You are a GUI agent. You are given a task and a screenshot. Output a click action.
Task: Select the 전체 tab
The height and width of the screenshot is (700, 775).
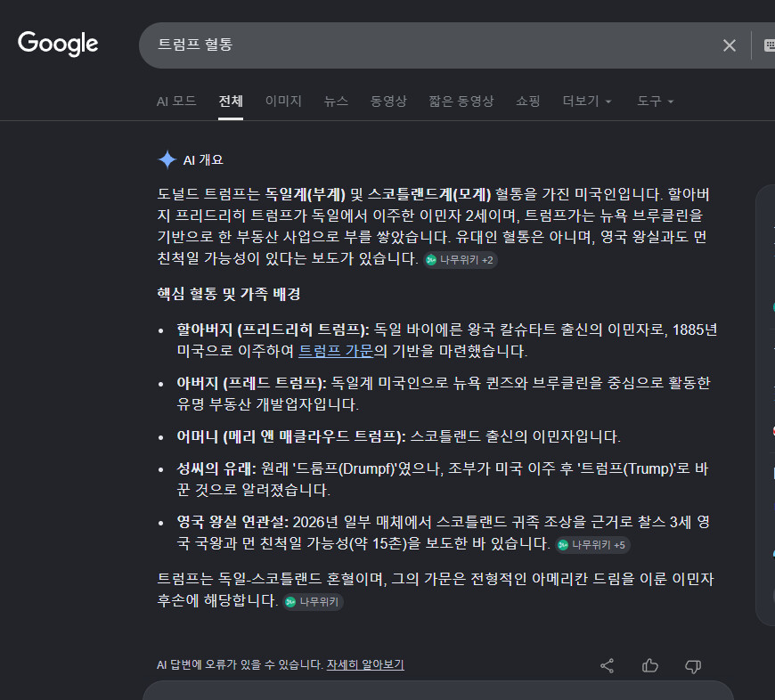point(231,102)
